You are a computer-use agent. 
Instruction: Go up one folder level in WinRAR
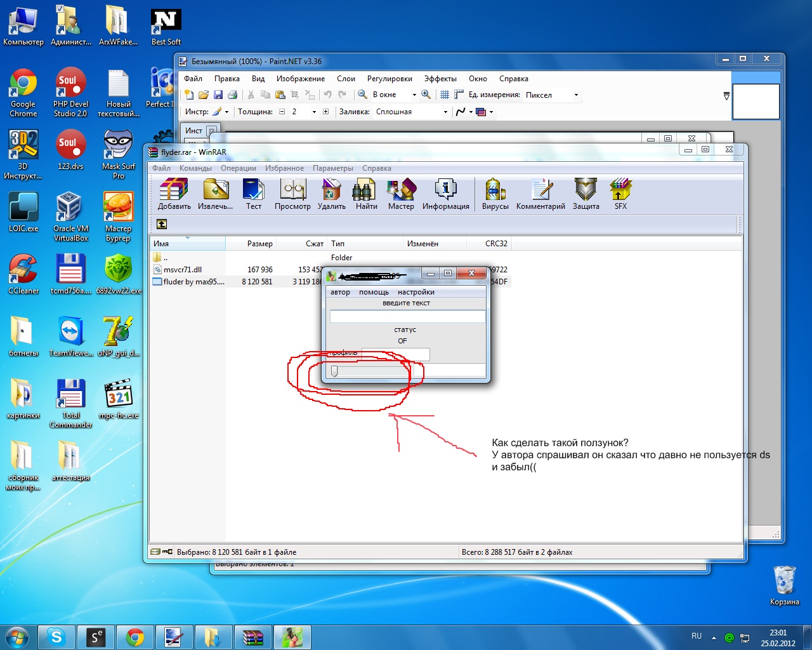tap(162, 224)
